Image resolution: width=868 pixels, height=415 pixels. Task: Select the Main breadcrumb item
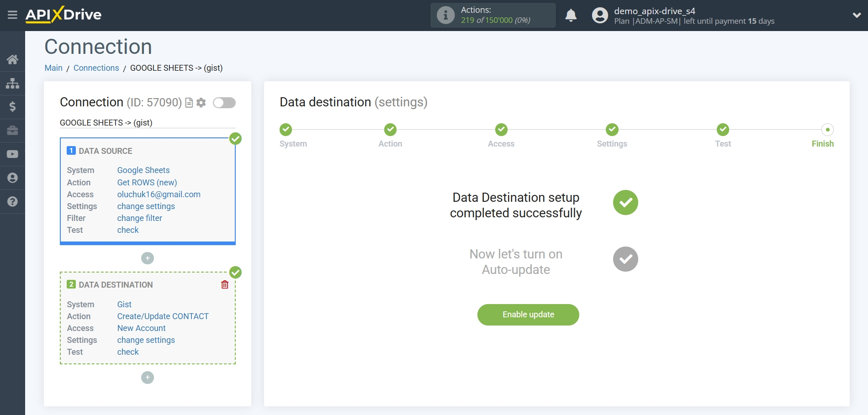click(x=53, y=68)
